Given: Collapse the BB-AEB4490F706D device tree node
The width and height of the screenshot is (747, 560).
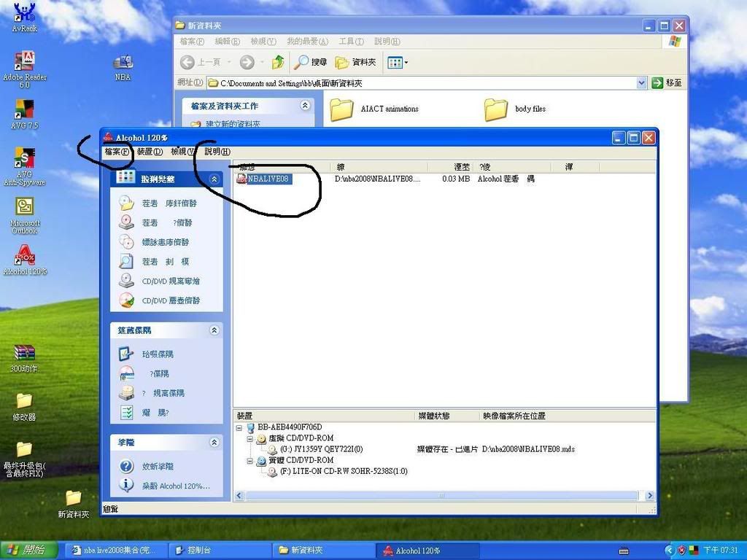Looking at the screenshot, I should [x=239, y=427].
